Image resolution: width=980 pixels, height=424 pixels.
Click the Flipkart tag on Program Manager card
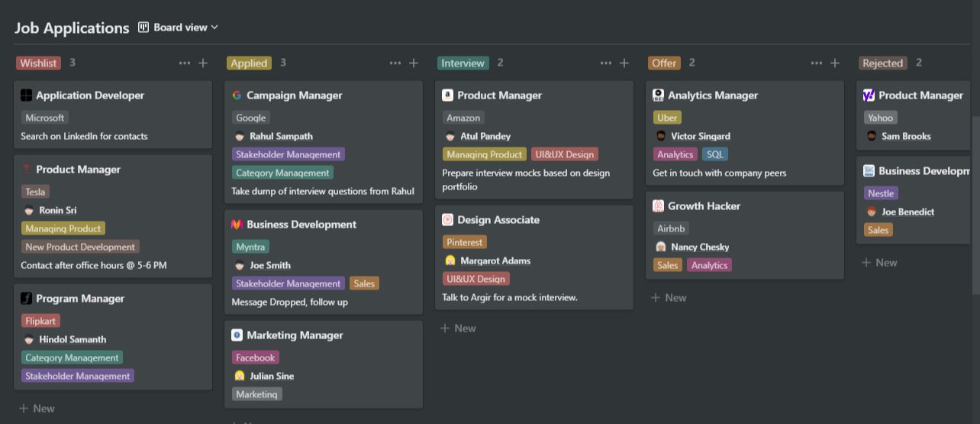tap(40, 321)
